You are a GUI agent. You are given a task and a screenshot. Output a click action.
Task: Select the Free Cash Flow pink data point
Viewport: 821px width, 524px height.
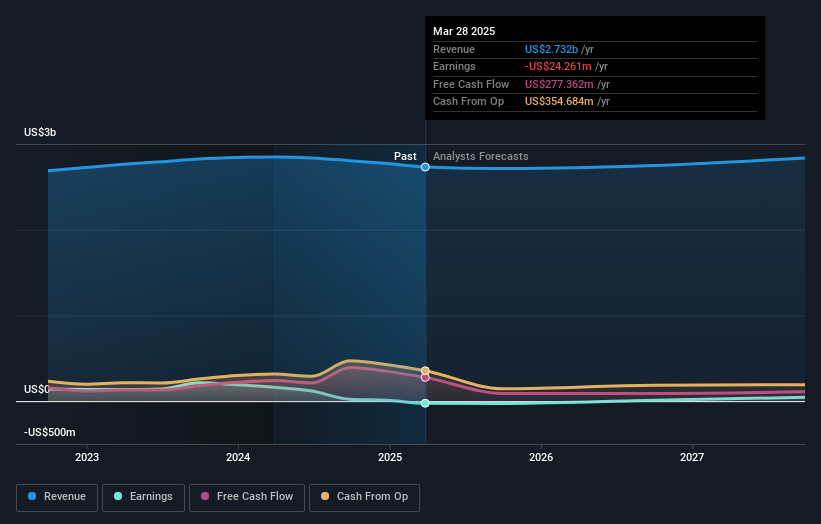(x=425, y=377)
